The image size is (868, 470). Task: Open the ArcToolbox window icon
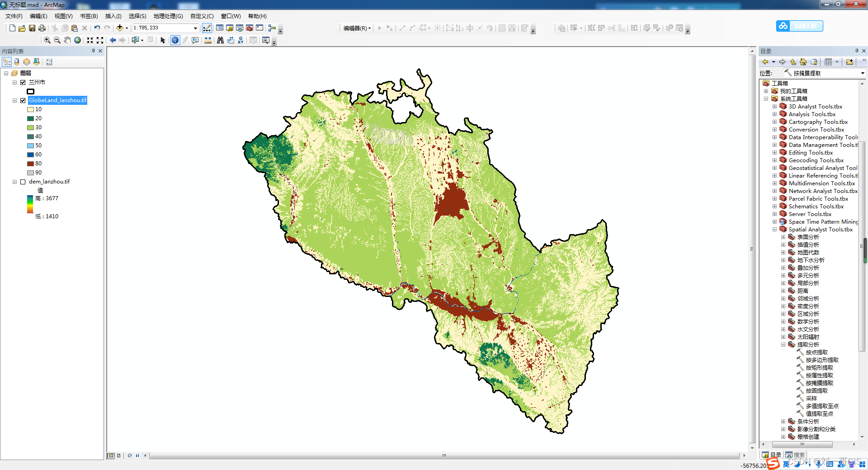coord(250,28)
